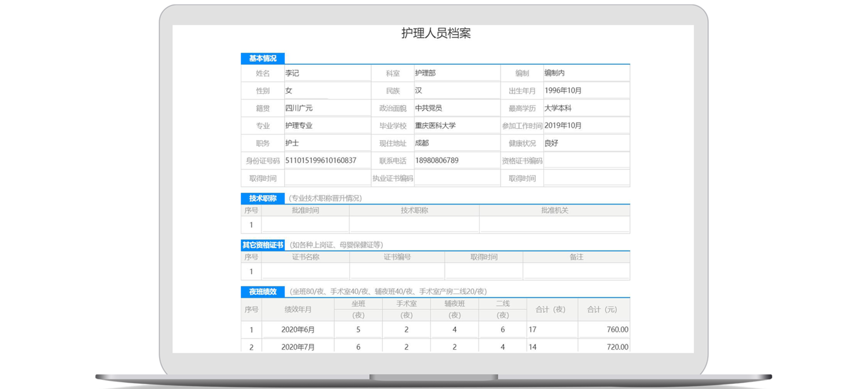This screenshot has height=389, width=868.
Task: Select the 2020年6月 performance month cell
Action: [298, 330]
